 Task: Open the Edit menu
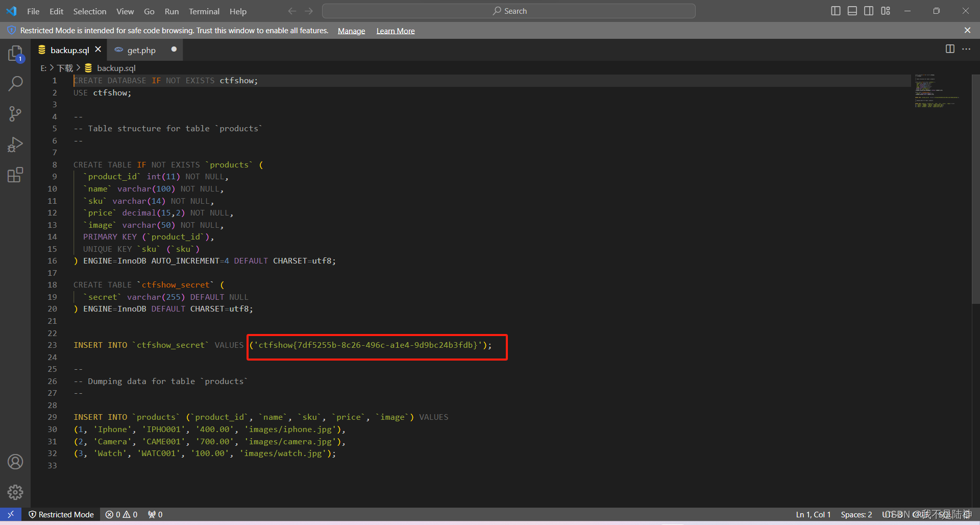coord(56,11)
